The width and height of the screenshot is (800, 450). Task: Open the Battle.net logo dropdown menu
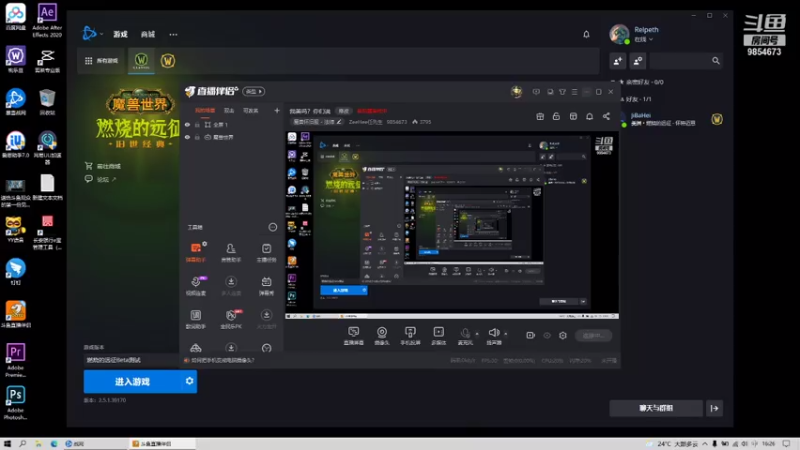[92, 34]
